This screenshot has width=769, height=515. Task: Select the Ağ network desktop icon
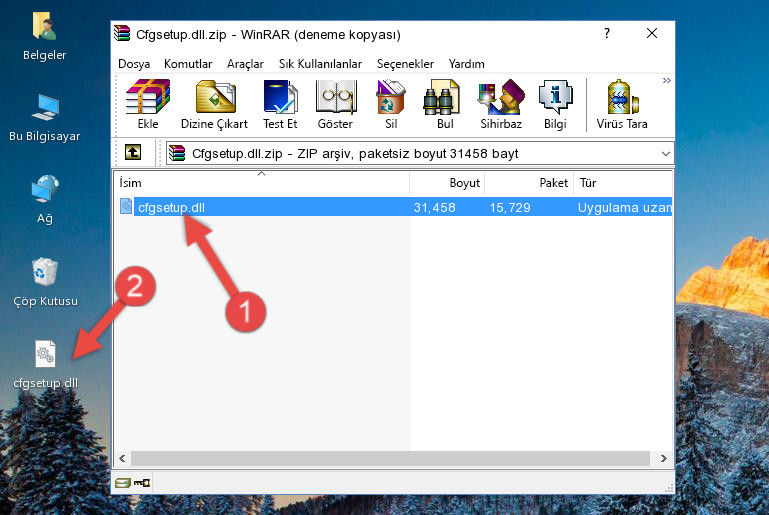click(45, 200)
